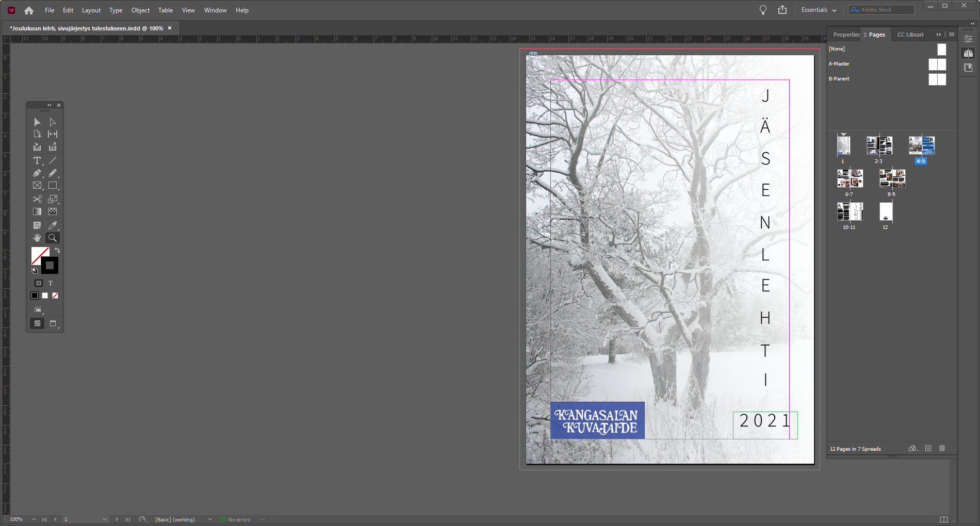Viewport: 980px width, 526px height.
Task: Switch to the Properties tab
Action: 846,34
